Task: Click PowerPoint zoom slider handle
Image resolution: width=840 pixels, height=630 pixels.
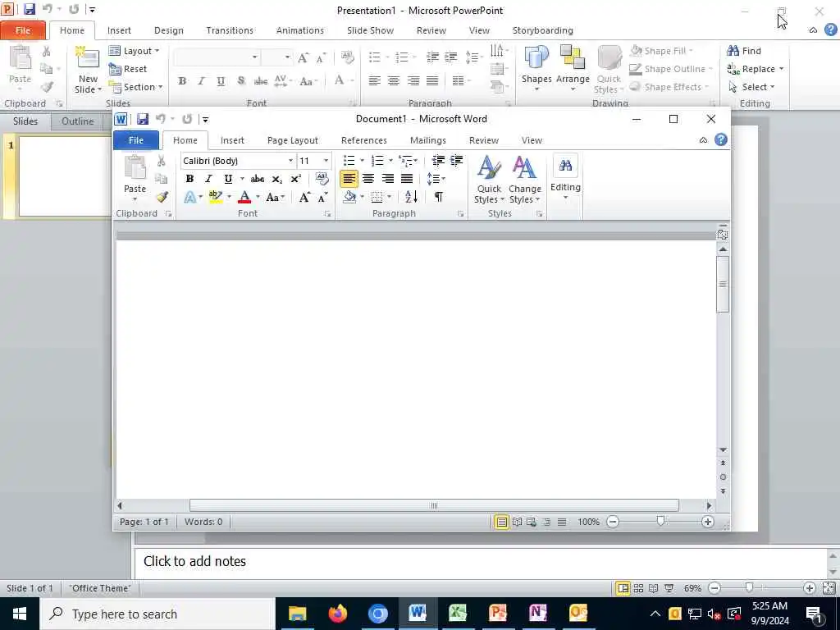Action: coord(750,587)
